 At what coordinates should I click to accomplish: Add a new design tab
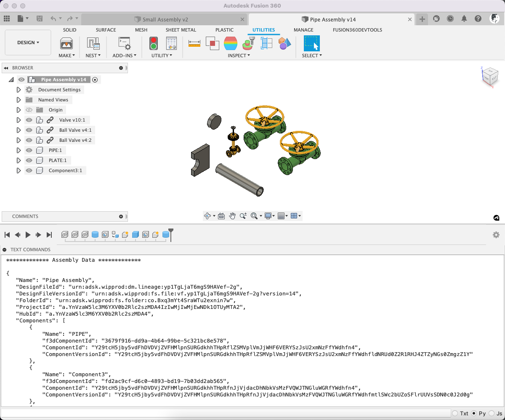point(423,19)
